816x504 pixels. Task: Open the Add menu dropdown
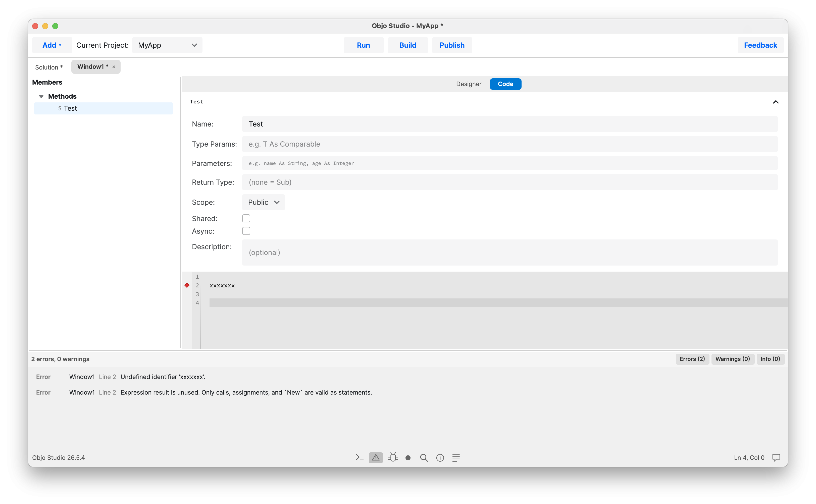(52, 45)
